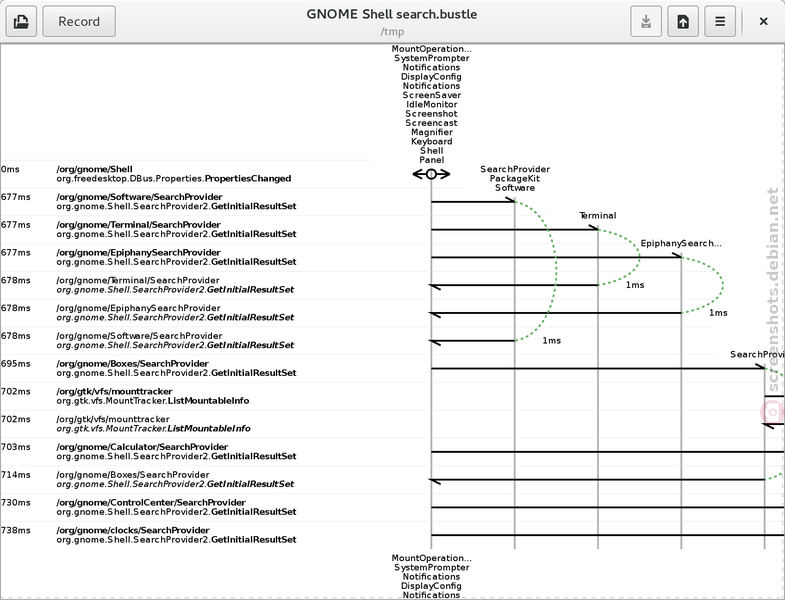Click the ScreenSaver label in header column
785x600 pixels.
pyautogui.click(x=432, y=95)
